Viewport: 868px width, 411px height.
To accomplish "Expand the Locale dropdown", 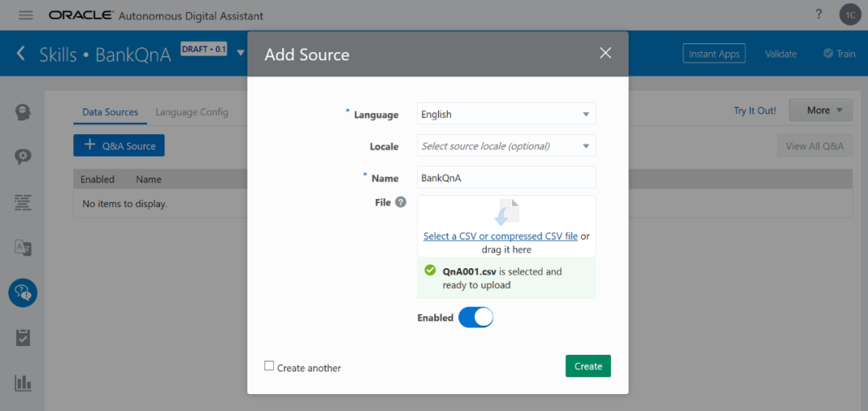I will (506, 146).
